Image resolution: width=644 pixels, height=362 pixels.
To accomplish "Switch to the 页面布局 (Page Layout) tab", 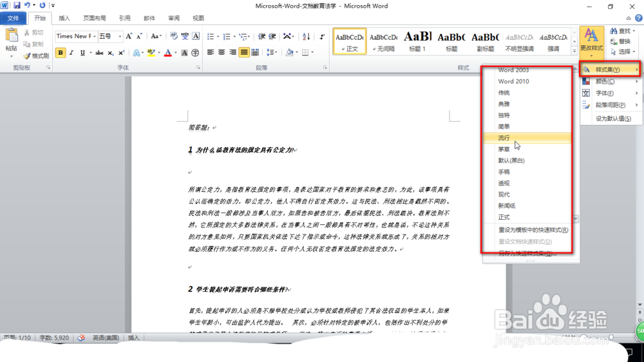I will click(95, 18).
